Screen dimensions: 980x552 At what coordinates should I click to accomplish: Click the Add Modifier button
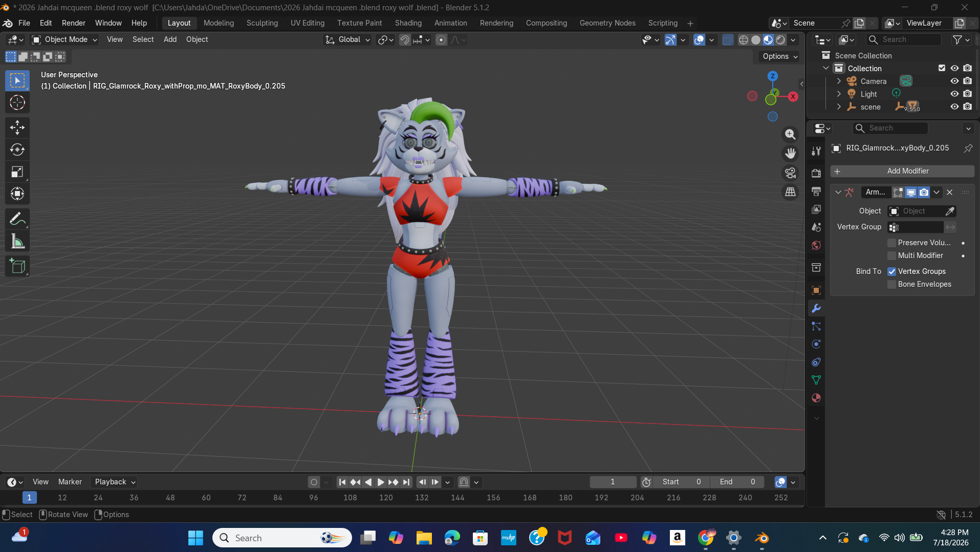tap(902, 171)
